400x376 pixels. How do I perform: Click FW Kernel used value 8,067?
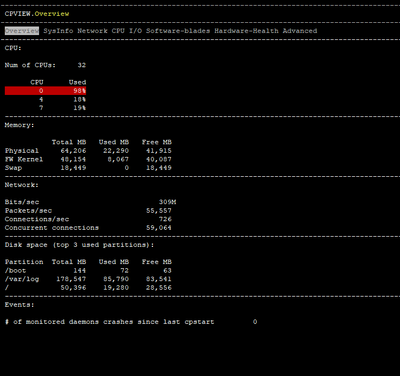click(x=118, y=159)
